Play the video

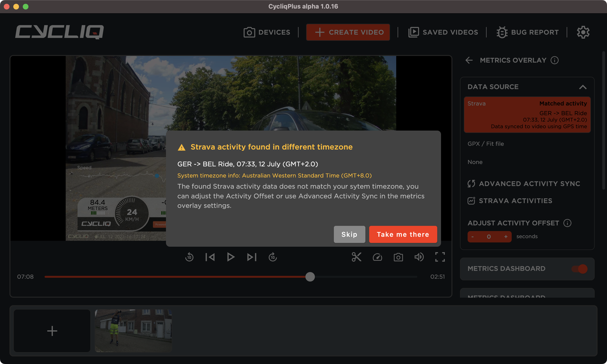point(231,257)
